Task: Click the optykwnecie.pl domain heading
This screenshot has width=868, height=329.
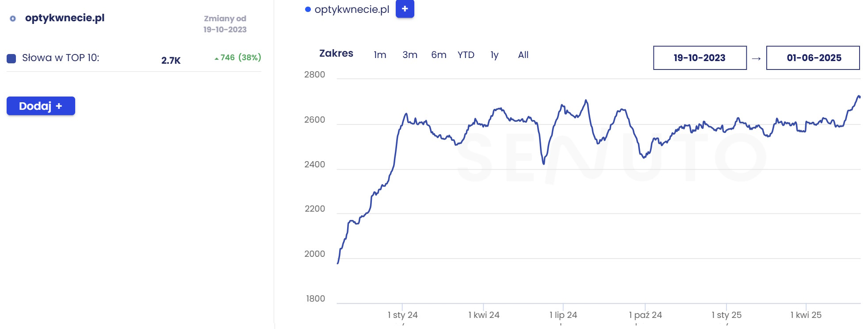Action: [65, 18]
